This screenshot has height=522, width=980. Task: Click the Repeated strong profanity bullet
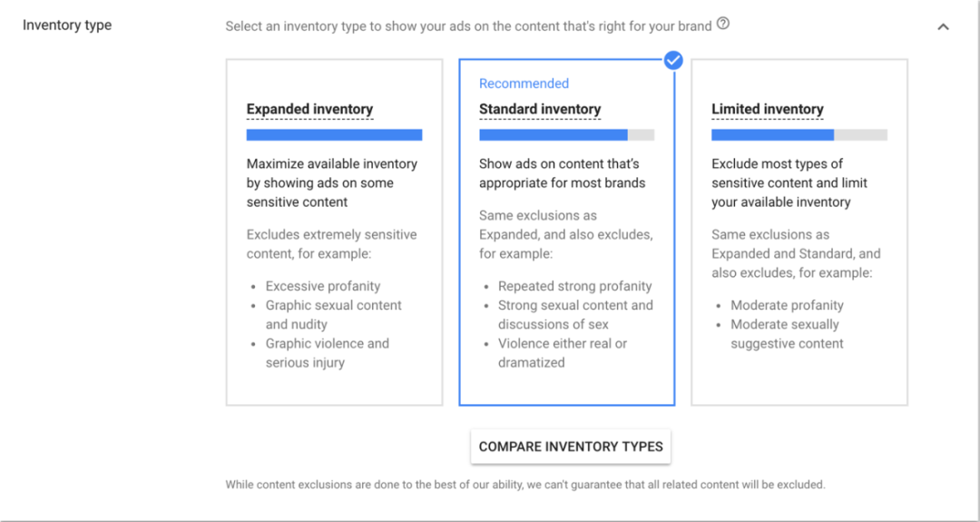click(574, 286)
